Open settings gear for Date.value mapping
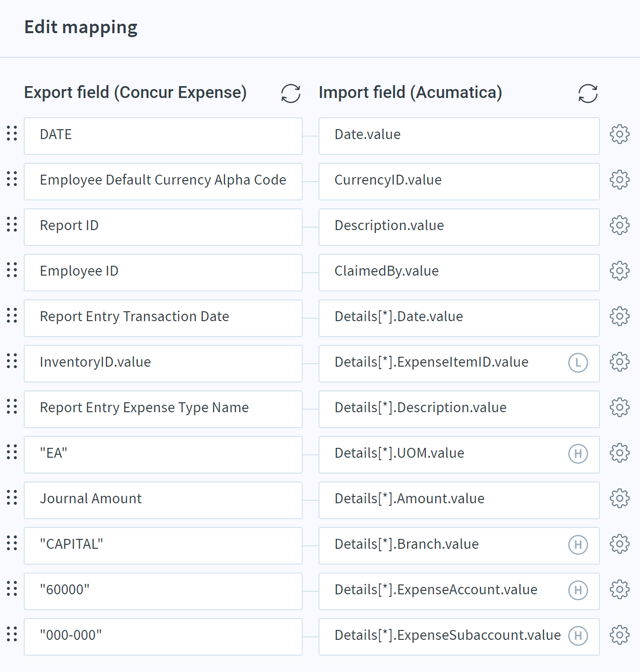Image resolution: width=640 pixels, height=672 pixels. pyautogui.click(x=620, y=134)
